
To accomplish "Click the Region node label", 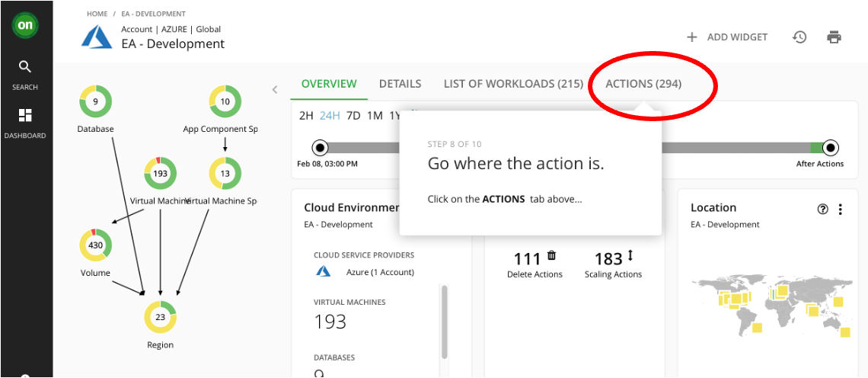I will (x=160, y=344).
